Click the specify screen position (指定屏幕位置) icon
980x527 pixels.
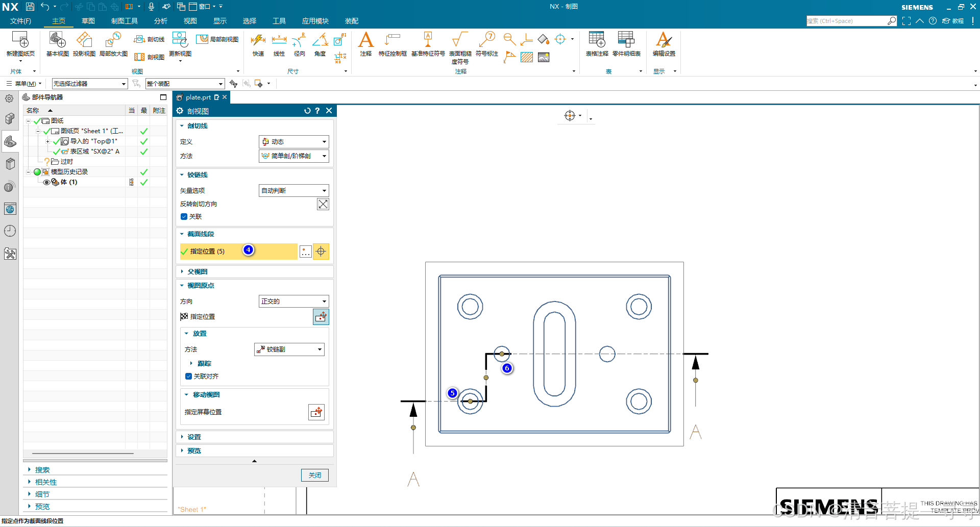[316, 412]
